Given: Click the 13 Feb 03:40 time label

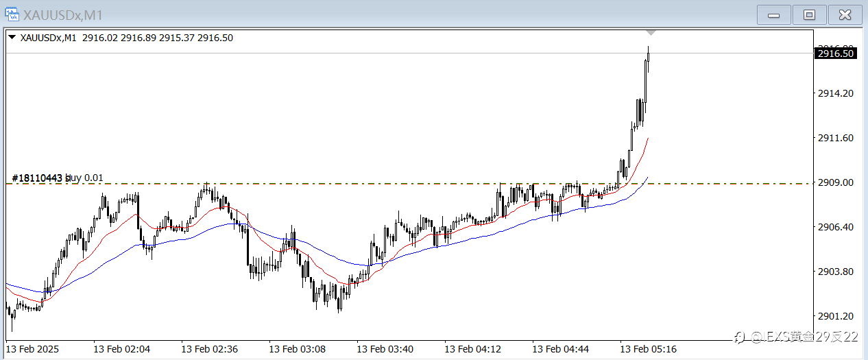Looking at the screenshot, I should click(385, 349).
